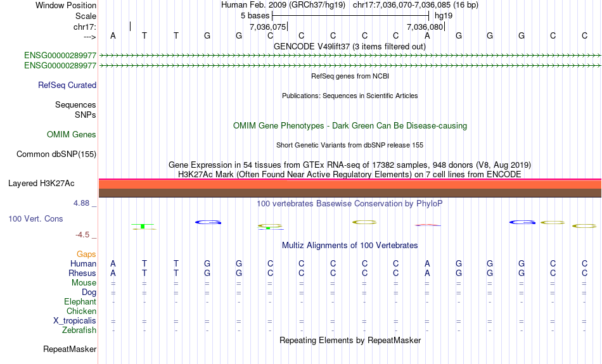Click the -4.5 PhyloP lower axis value
602x364 pixels.
tap(82, 235)
